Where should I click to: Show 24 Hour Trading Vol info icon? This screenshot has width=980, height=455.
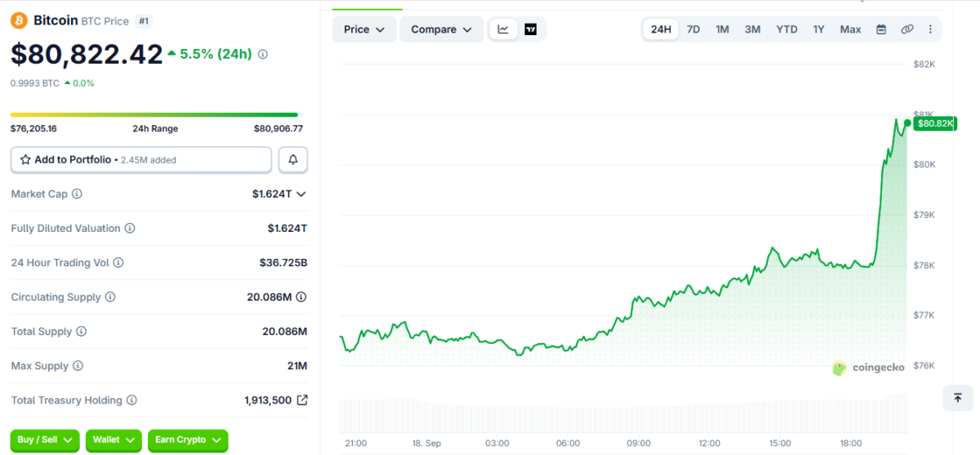pos(118,263)
